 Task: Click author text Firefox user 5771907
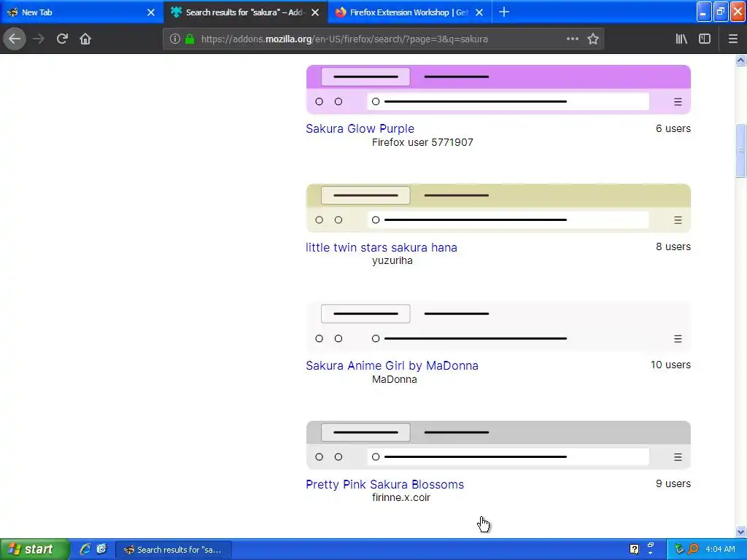pyautogui.click(x=422, y=142)
